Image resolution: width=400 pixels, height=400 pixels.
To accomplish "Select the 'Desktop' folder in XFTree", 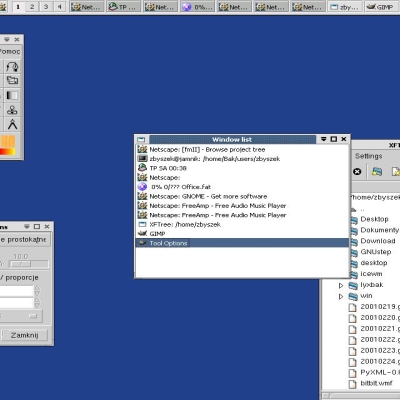I will 374,219.
